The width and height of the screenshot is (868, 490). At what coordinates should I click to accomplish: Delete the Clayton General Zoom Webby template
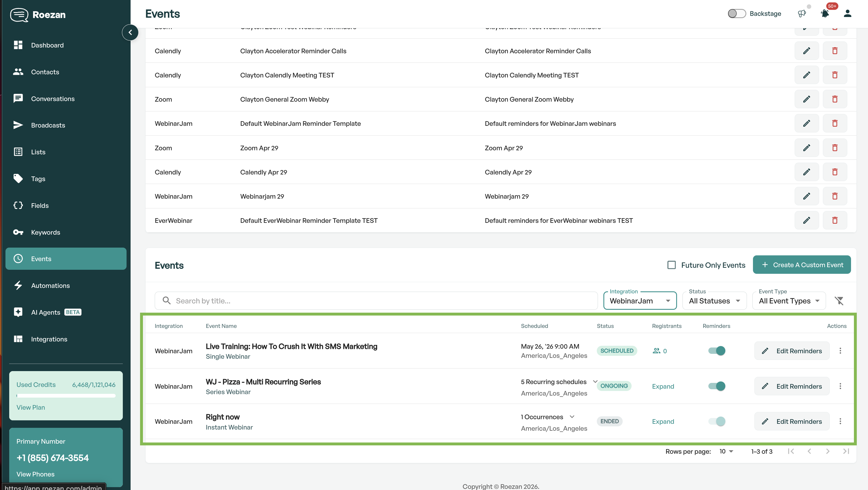pyautogui.click(x=835, y=99)
